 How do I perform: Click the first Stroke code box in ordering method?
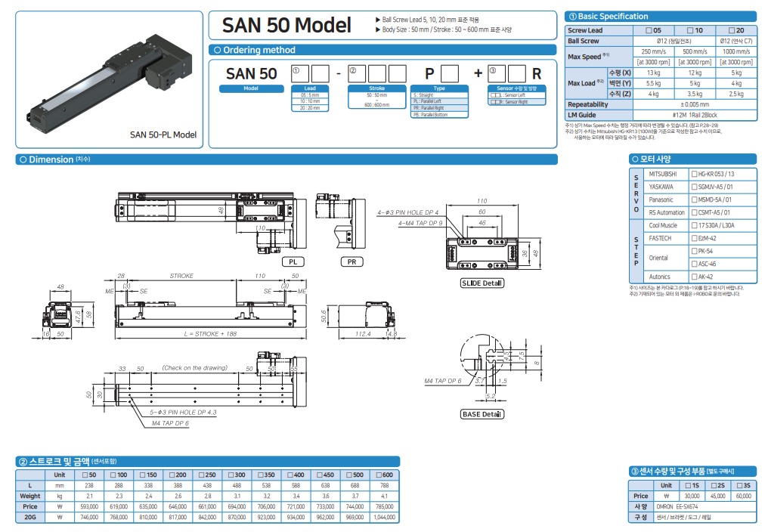pyautogui.click(x=357, y=74)
